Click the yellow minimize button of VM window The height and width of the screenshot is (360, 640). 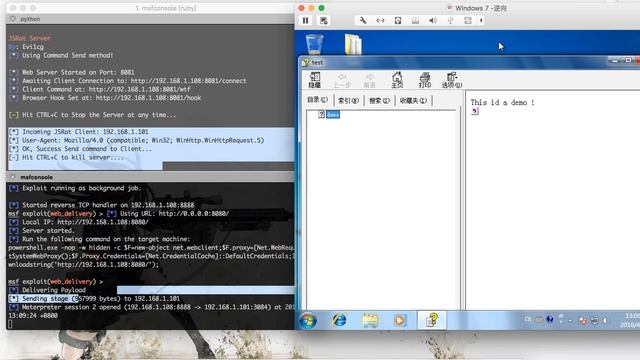[311, 8]
